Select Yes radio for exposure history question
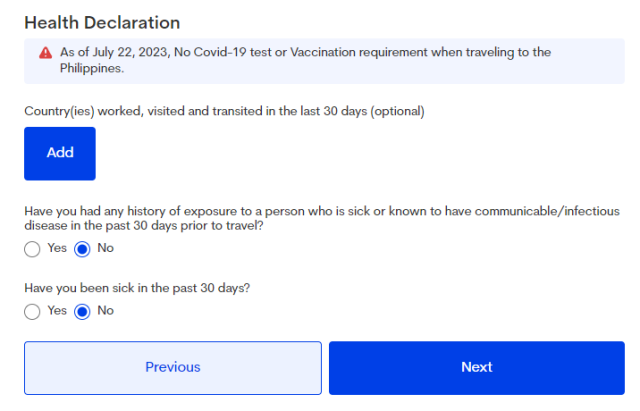Viewport: 640px width, 411px height. coord(33,249)
